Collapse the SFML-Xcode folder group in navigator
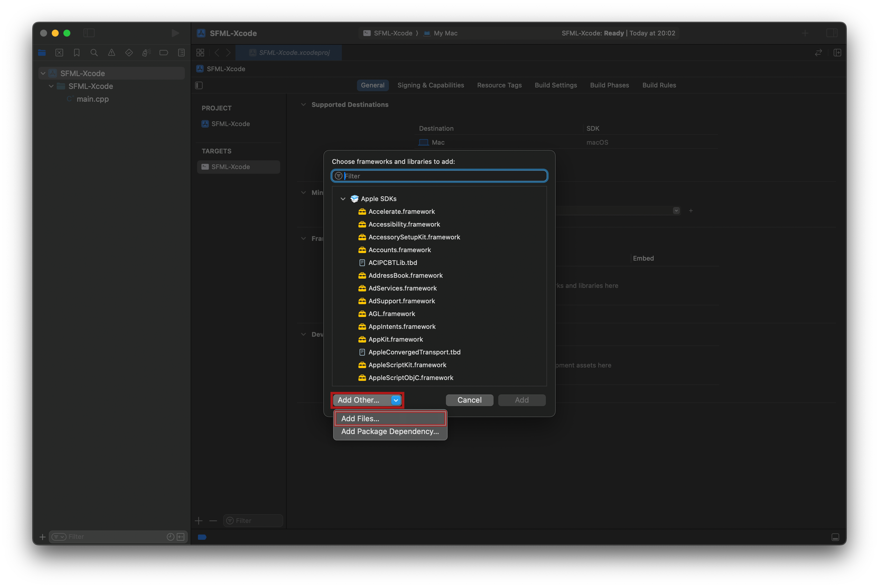Screen dimensions: 879x588 (x=51, y=86)
